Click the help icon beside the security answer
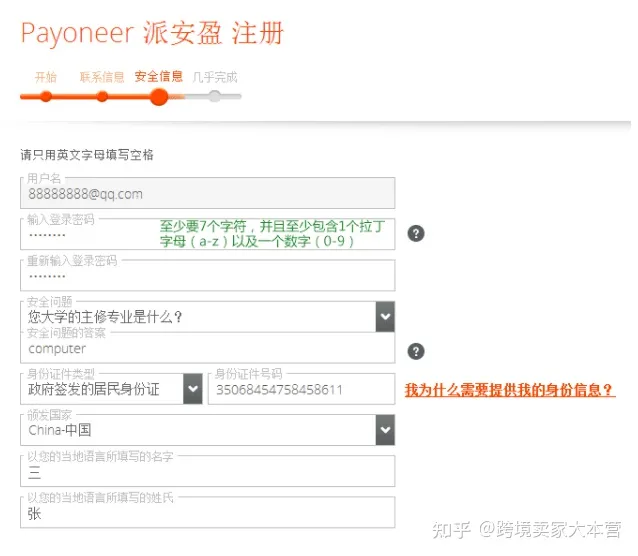 415,351
